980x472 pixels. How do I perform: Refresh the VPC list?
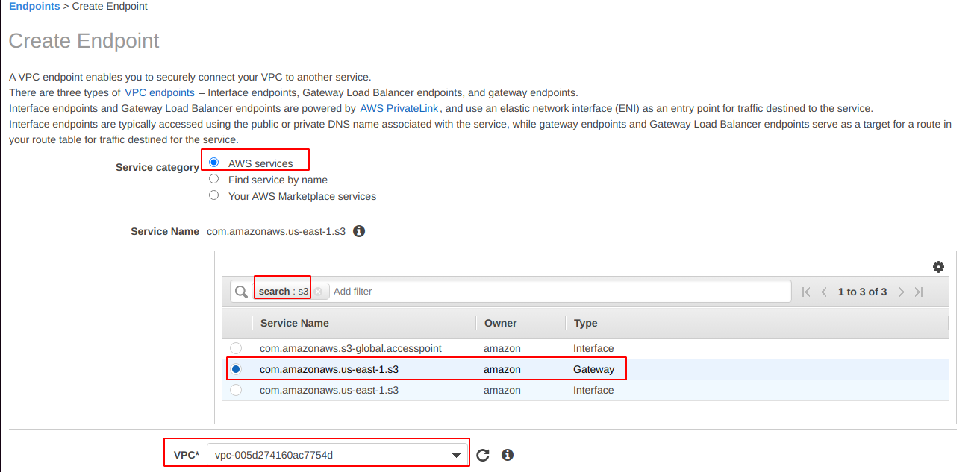(483, 455)
